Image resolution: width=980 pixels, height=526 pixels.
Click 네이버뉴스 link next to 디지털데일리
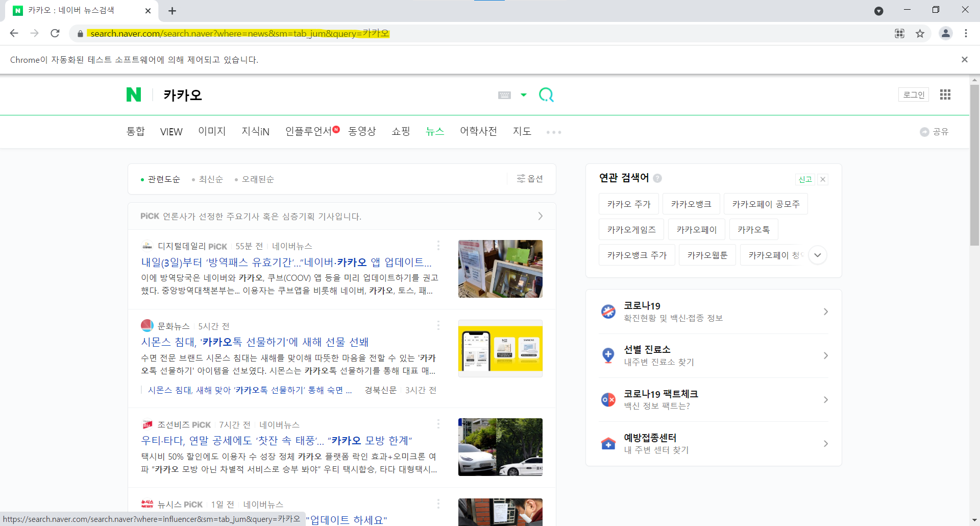tap(292, 246)
